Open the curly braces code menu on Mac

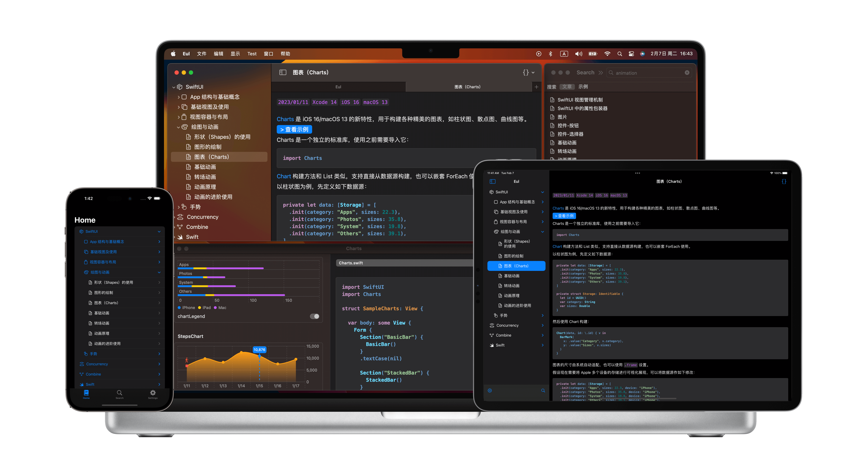coord(528,72)
